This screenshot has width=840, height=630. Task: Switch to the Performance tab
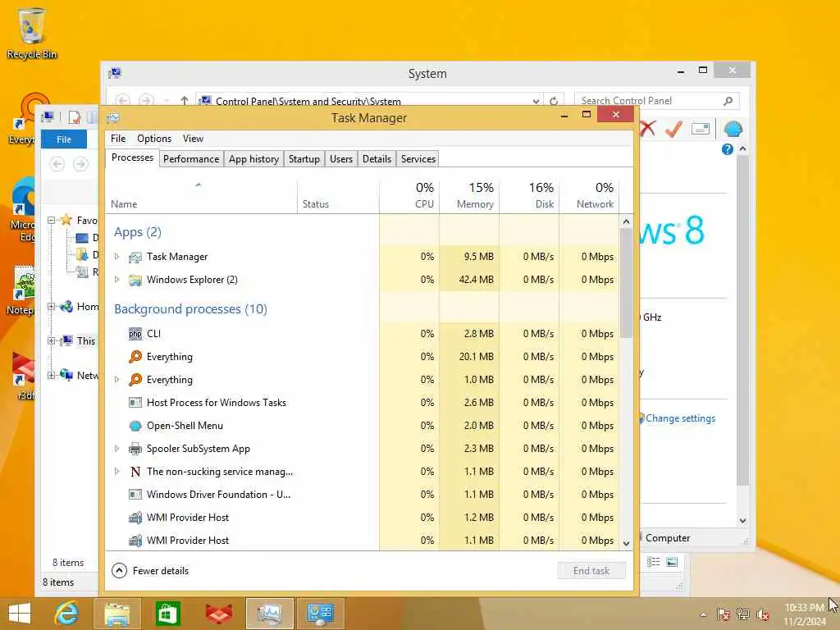tap(191, 159)
